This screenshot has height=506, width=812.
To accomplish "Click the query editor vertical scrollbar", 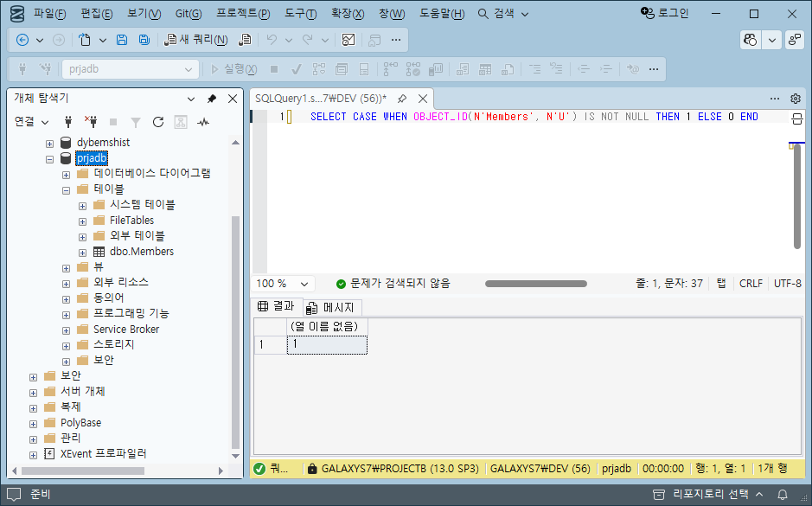I will [x=797, y=197].
